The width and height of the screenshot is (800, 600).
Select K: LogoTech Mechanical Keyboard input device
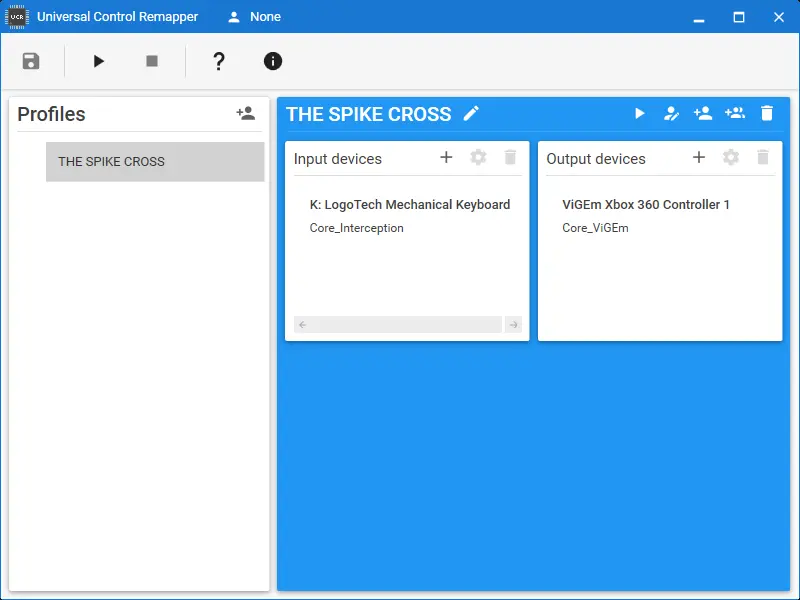(x=410, y=205)
